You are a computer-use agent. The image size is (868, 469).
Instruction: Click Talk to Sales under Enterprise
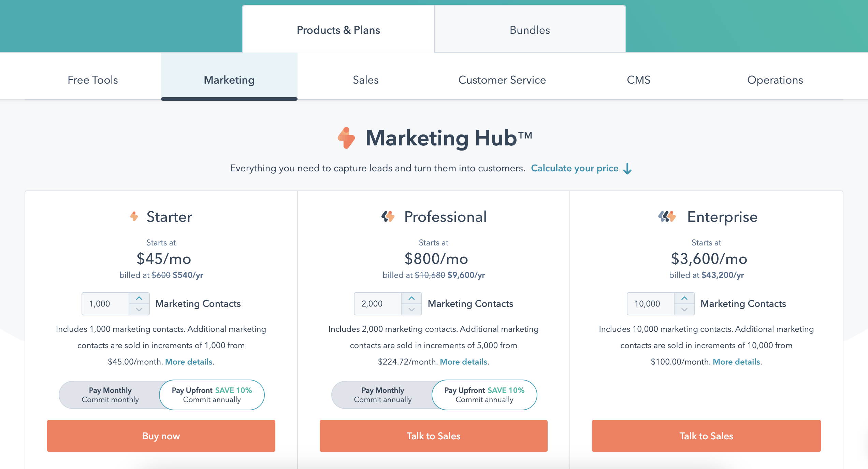[706, 436]
